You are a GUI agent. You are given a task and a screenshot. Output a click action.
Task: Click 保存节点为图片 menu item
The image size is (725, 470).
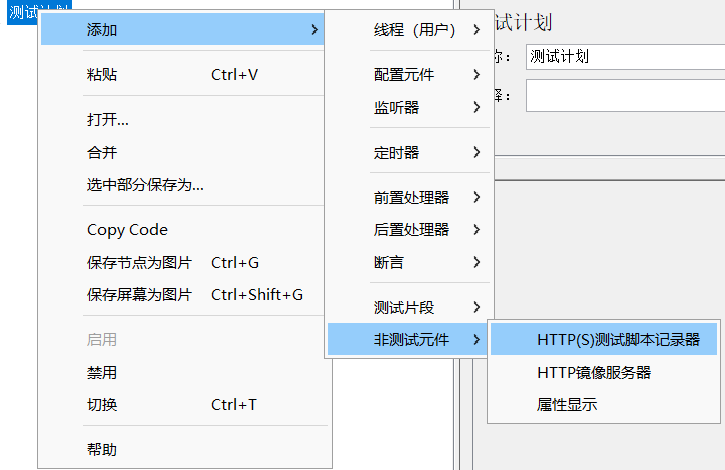pyautogui.click(x=182, y=262)
